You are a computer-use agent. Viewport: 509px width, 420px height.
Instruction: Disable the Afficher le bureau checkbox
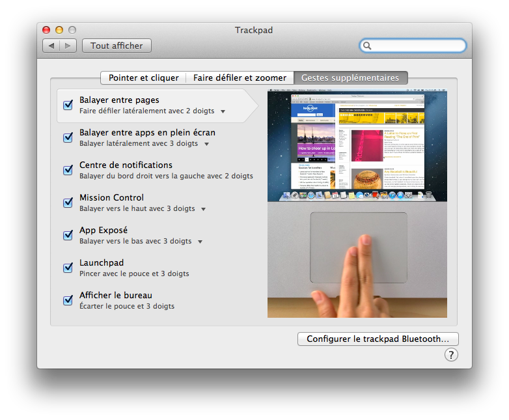(68, 300)
